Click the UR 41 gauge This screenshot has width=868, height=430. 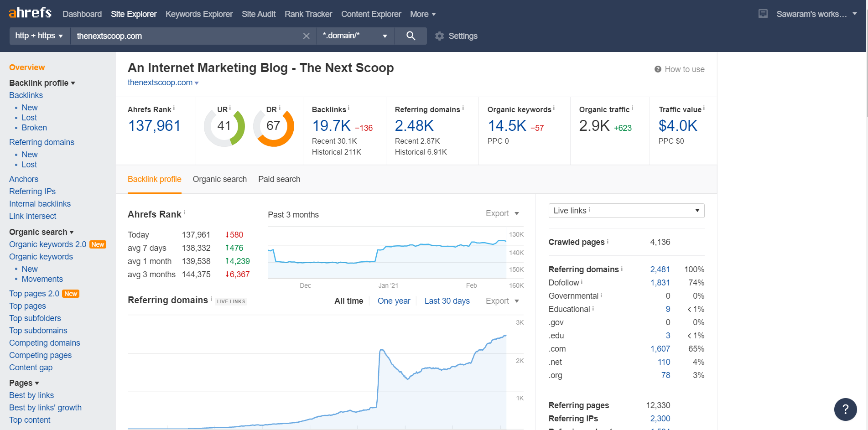224,126
